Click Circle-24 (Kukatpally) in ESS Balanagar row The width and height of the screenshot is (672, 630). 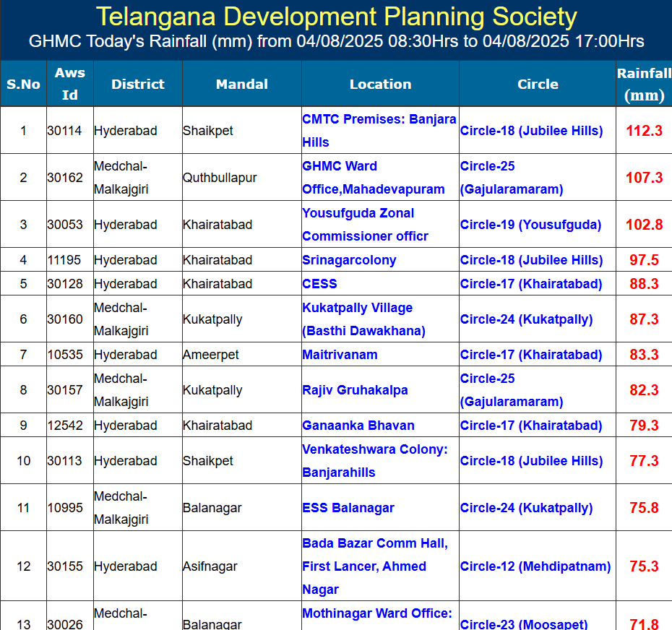click(x=527, y=507)
